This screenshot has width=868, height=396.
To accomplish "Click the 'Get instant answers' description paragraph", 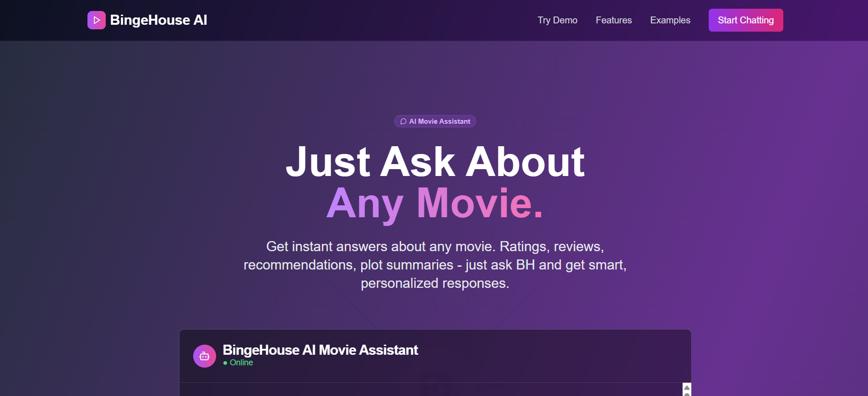I will pos(435,265).
